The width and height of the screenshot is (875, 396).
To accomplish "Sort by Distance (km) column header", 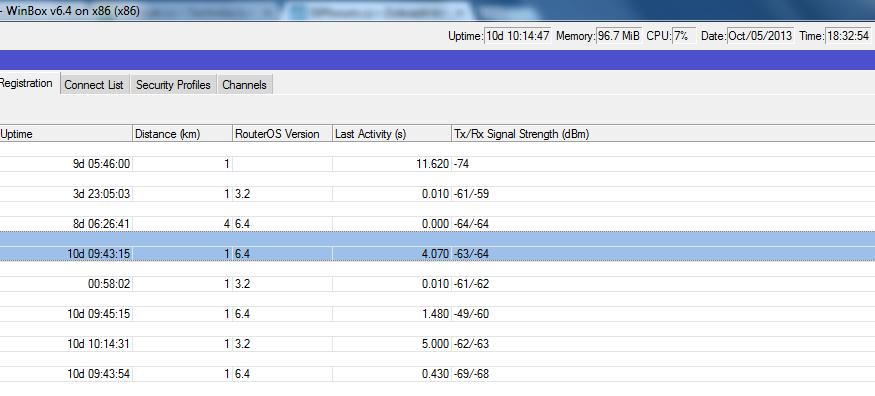I will 182,134.
